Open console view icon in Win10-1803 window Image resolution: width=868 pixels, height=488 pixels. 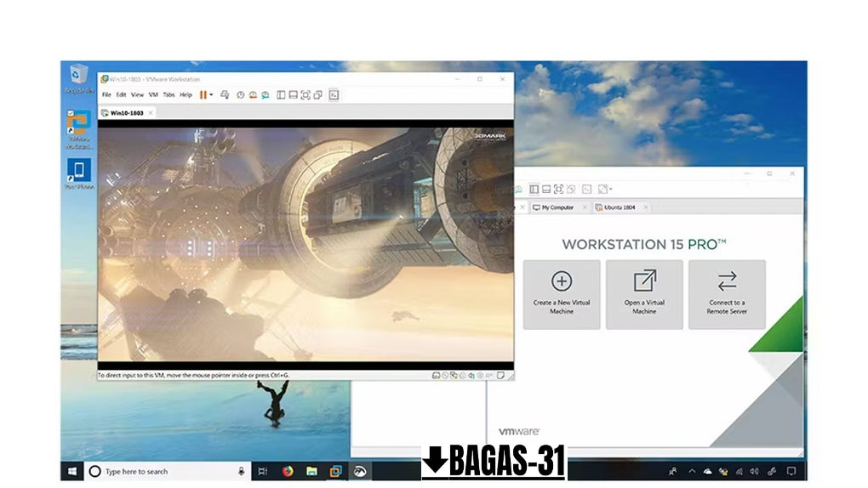click(334, 94)
